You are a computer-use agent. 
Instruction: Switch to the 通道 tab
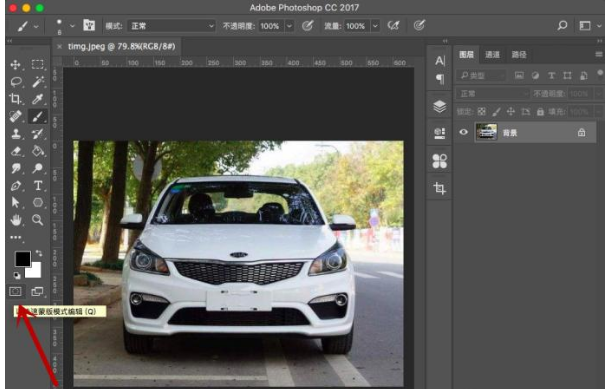pyautogui.click(x=492, y=54)
